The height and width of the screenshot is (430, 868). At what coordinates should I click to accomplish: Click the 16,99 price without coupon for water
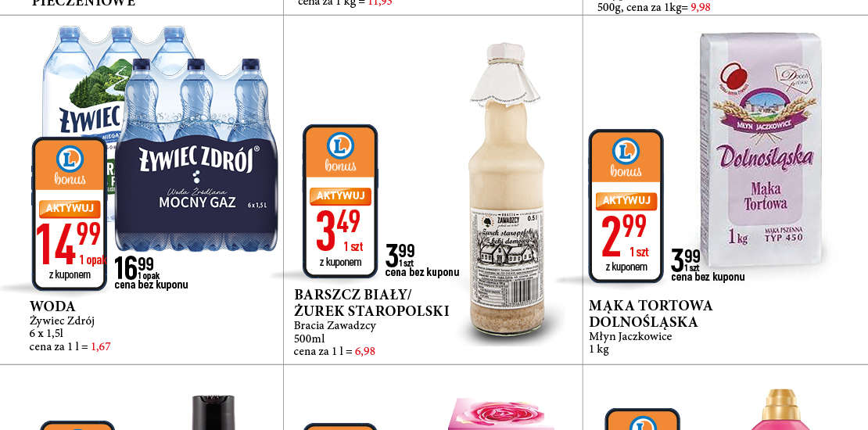pos(135,268)
